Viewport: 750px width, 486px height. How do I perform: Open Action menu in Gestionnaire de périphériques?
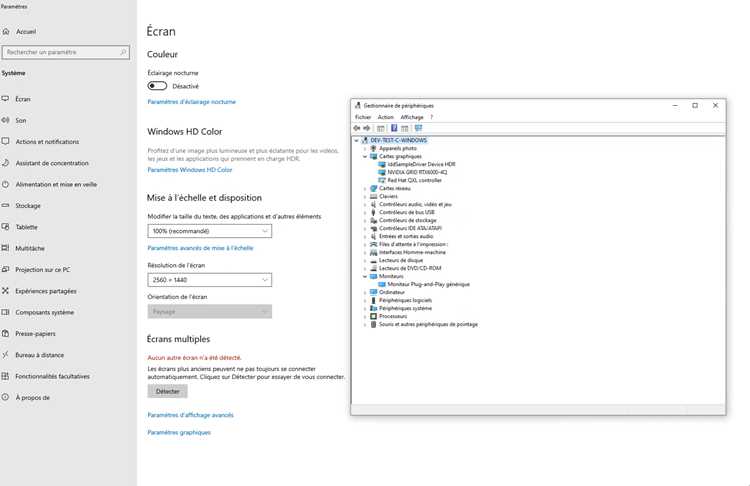pos(386,117)
